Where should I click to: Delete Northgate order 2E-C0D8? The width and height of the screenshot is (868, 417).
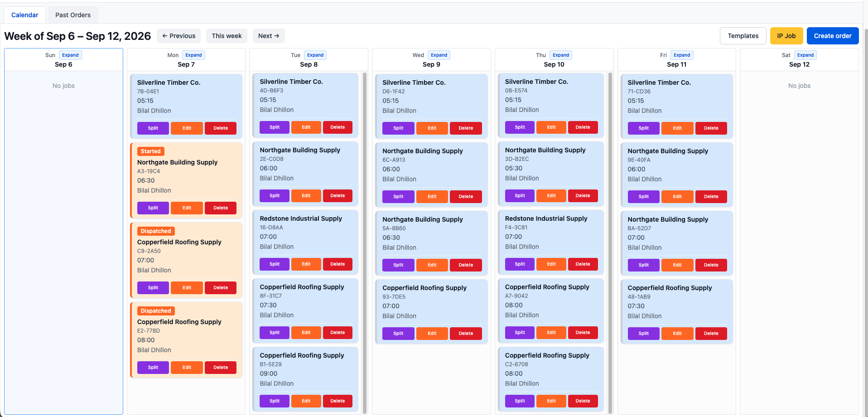tap(338, 196)
